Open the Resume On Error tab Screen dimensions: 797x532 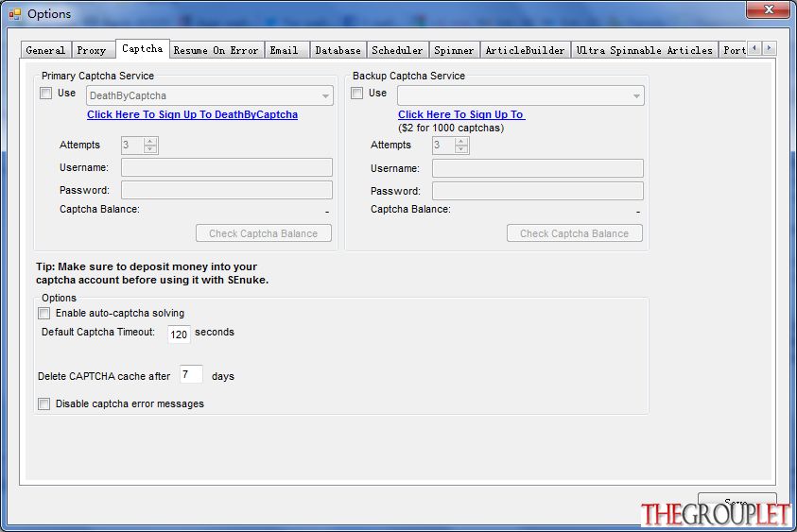coord(216,50)
